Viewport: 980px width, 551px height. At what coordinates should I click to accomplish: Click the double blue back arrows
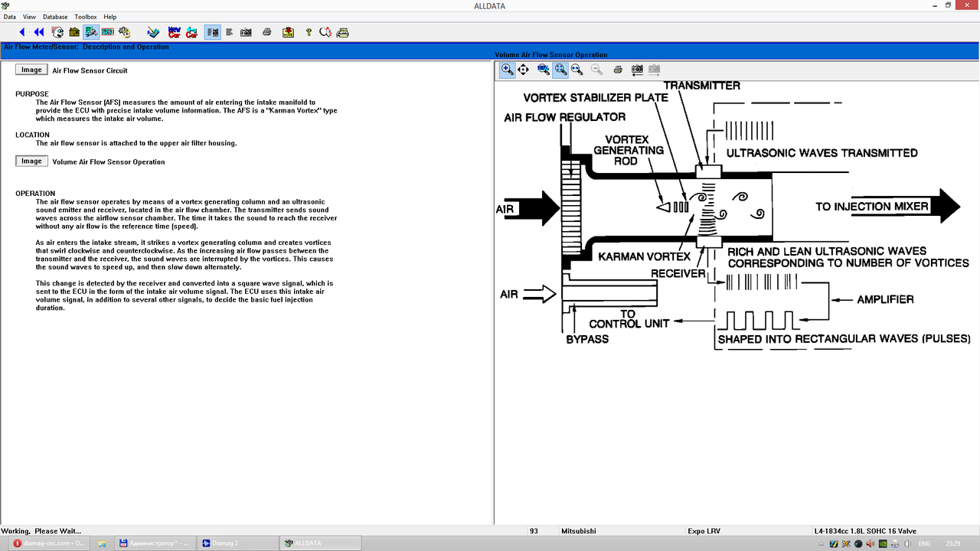click(39, 32)
